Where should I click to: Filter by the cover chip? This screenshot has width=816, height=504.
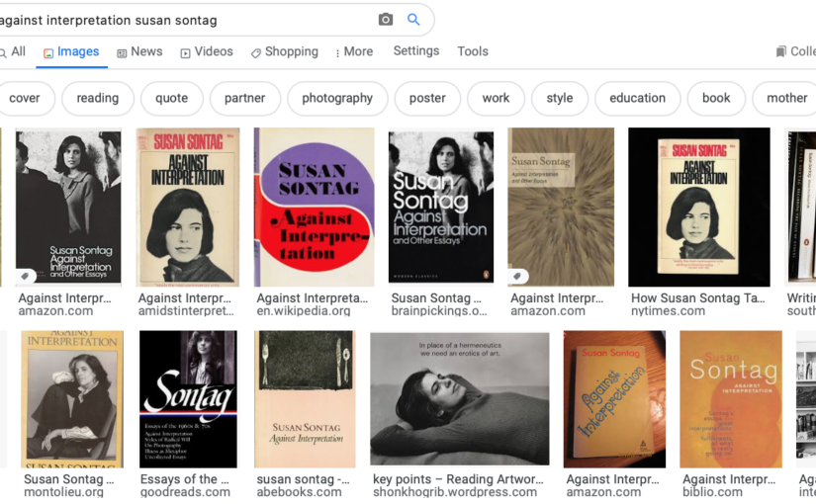[25, 98]
